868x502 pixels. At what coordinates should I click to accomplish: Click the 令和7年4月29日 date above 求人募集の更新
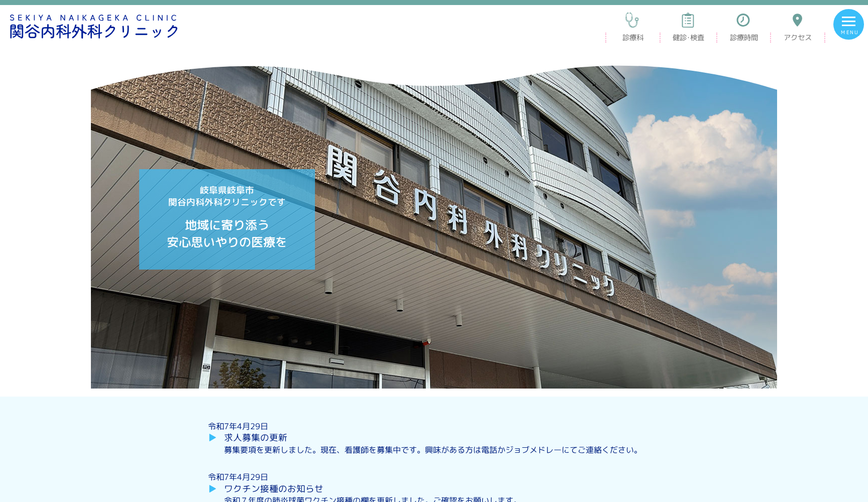pyautogui.click(x=238, y=426)
